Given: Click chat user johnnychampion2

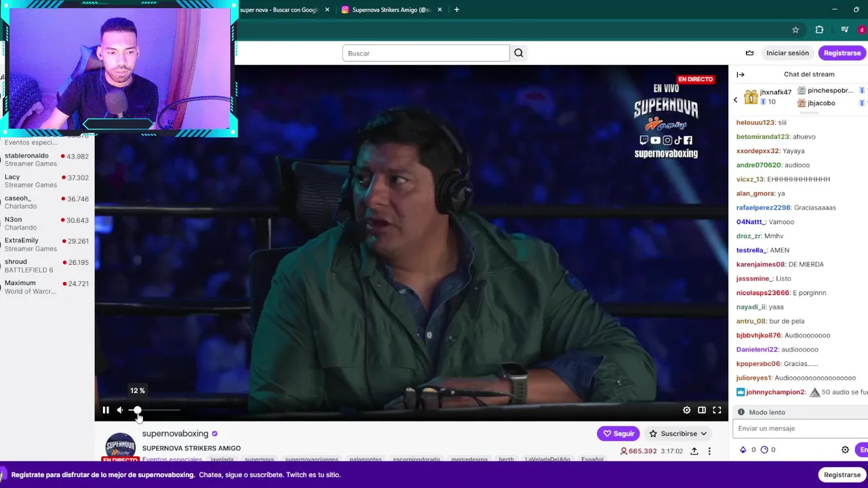Looking at the screenshot, I should [775, 392].
